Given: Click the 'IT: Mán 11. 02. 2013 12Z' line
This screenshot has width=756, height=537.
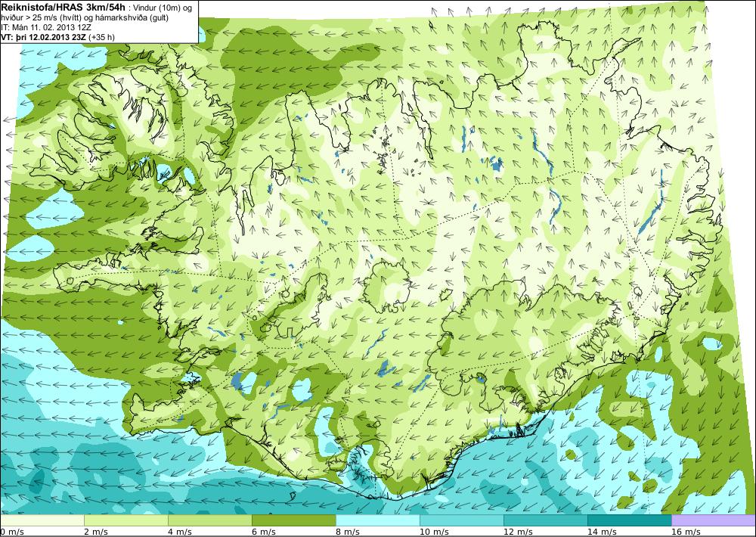Looking at the screenshot, I should tap(46, 27).
